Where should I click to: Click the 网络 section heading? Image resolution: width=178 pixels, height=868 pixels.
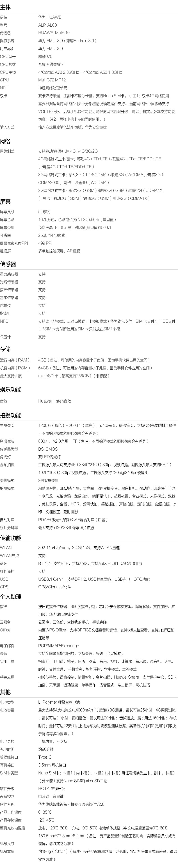click(x=5, y=141)
